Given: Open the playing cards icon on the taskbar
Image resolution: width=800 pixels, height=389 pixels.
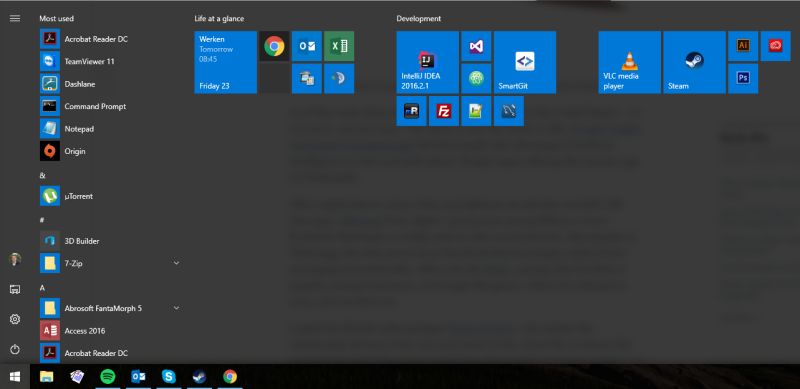Looking at the screenshot, I should pyautogui.click(x=77, y=377).
